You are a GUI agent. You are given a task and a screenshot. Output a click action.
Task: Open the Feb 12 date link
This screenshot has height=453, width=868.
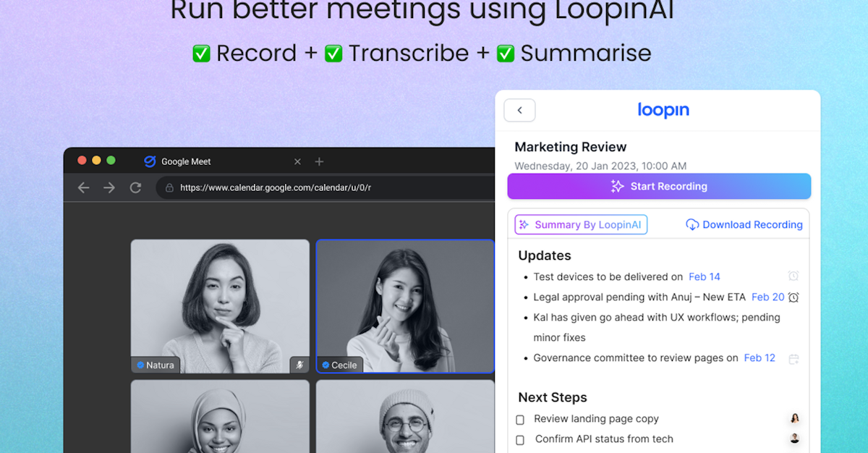point(759,357)
